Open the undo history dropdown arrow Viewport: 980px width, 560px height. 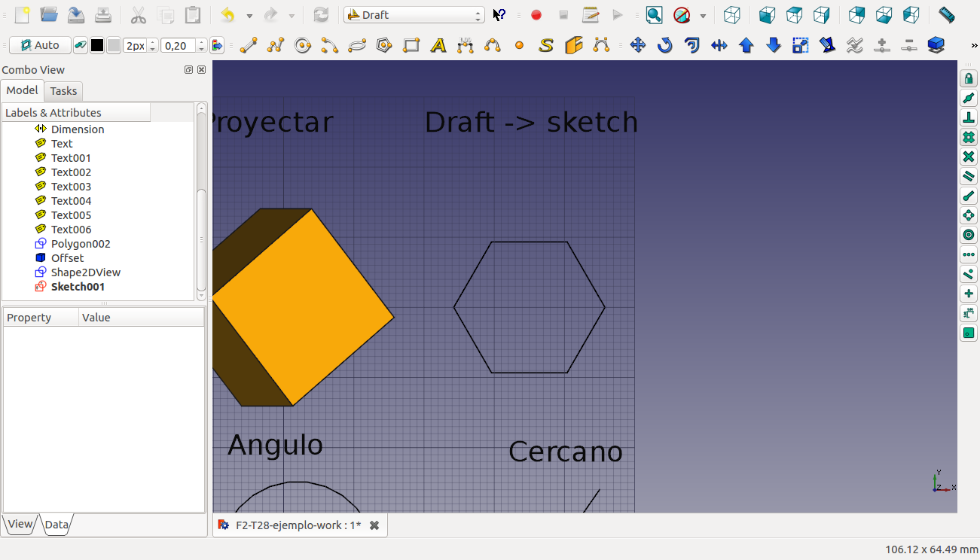tap(249, 16)
